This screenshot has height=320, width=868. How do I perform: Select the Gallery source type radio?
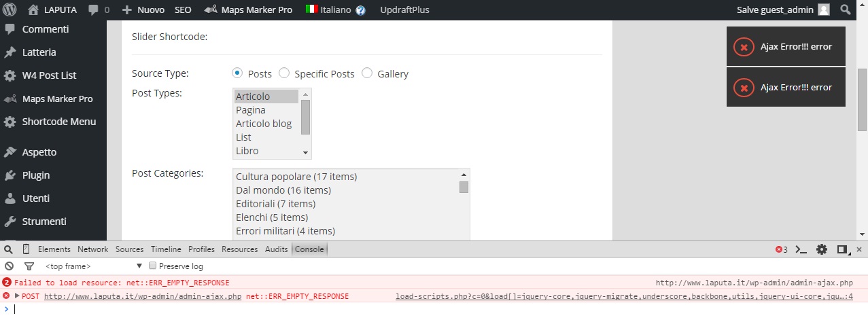point(367,73)
